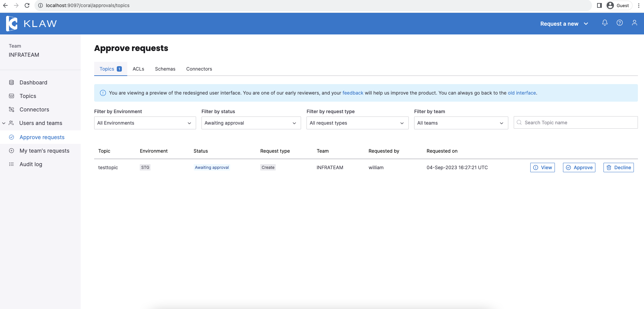Viewport: 644px width, 309px height.
Task: Open the notification bell
Action: pyautogui.click(x=605, y=23)
